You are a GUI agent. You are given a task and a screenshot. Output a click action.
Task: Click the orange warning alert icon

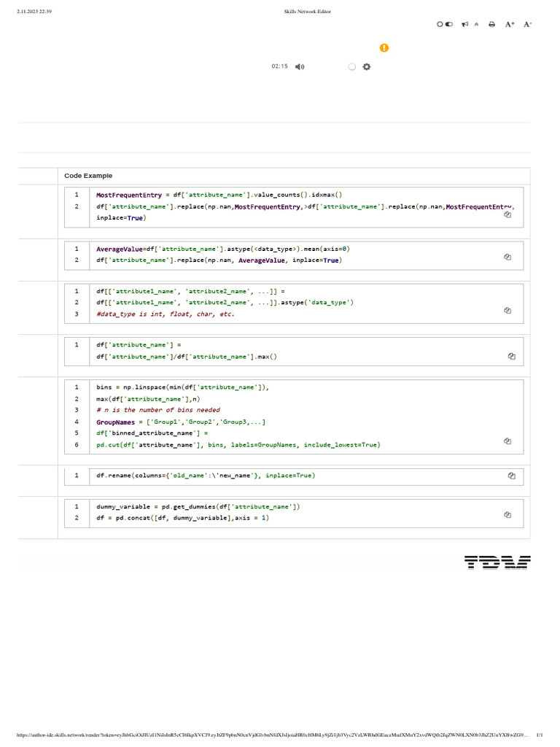[x=384, y=48]
